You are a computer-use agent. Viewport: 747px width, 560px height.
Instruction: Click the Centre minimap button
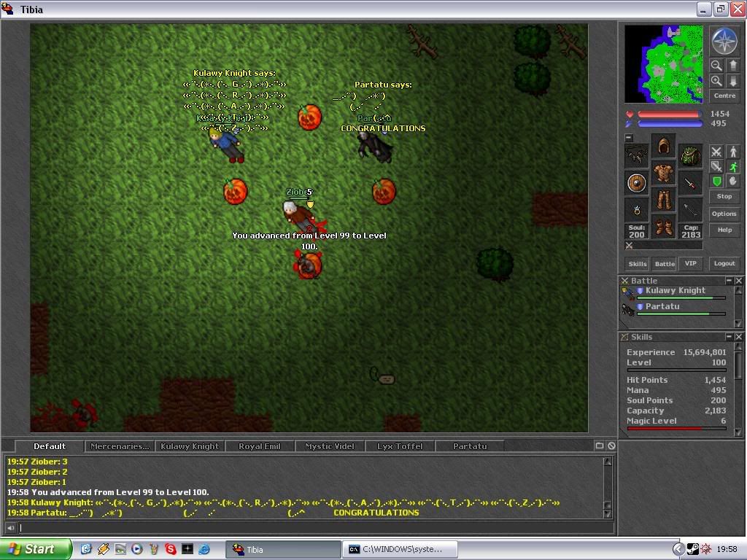click(724, 96)
